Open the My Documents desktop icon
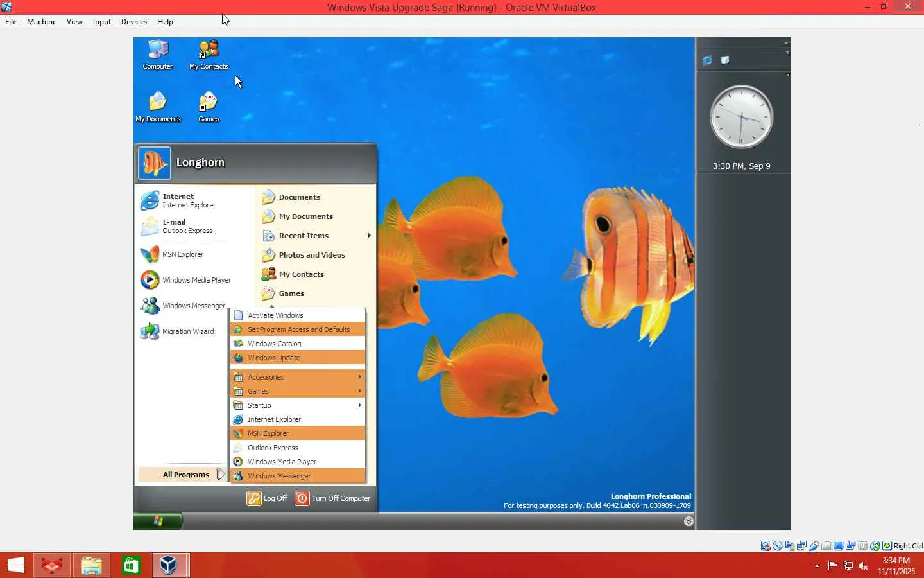The image size is (924, 578). tap(158, 107)
